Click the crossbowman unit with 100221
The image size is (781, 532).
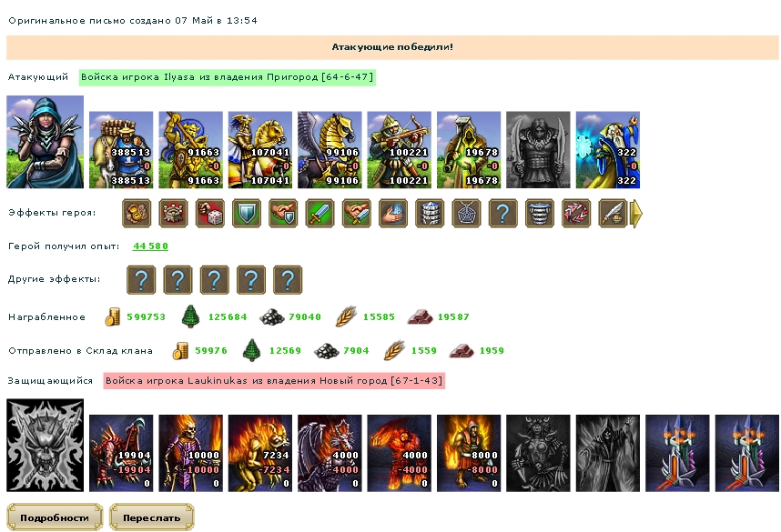pyautogui.click(x=399, y=150)
